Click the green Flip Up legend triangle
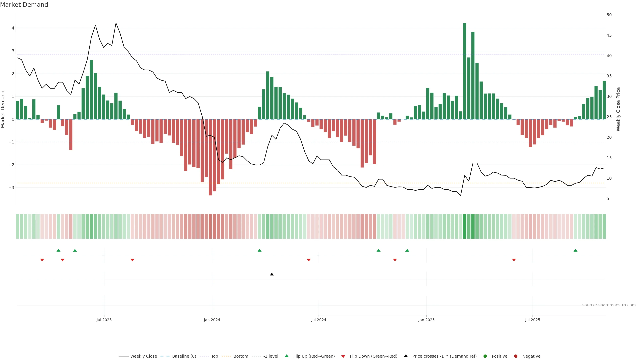This screenshot has width=644, height=362. (x=286, y=356)
